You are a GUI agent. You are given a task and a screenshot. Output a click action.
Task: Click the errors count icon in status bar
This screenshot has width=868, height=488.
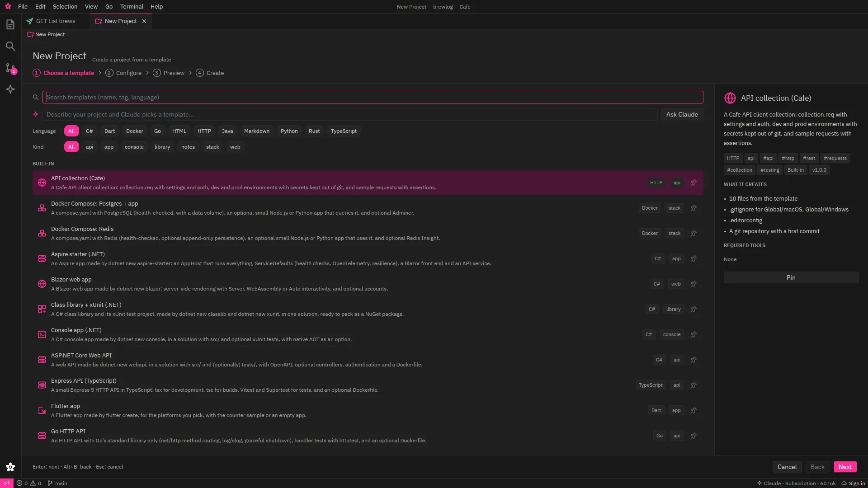[23, 483]
